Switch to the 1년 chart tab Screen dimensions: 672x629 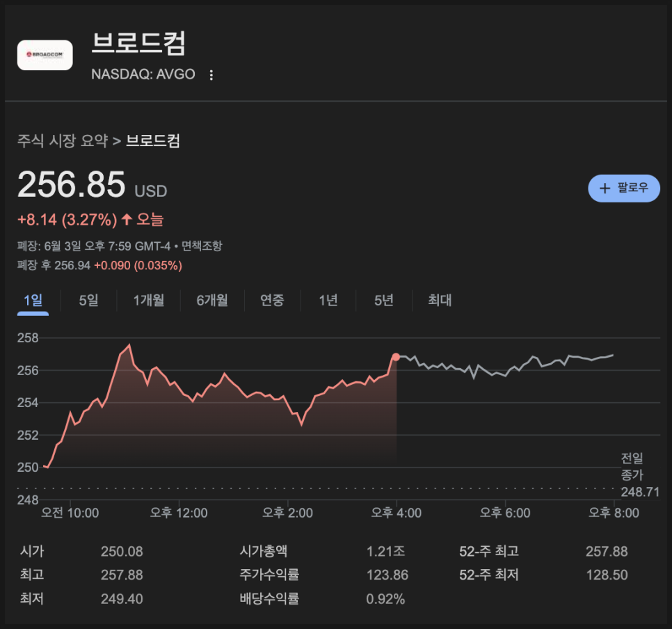click(x=328, y=300)
